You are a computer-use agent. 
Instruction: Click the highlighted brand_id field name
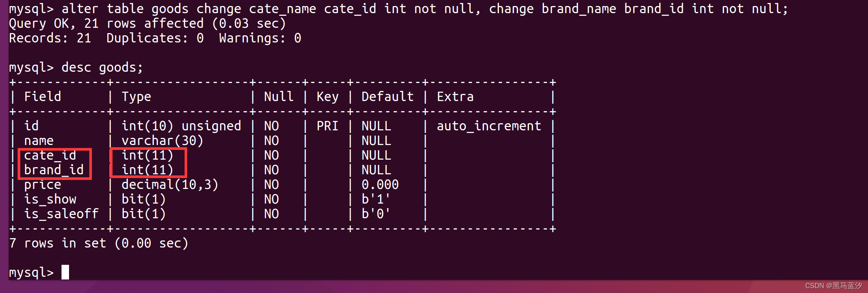tap(54, 170)
